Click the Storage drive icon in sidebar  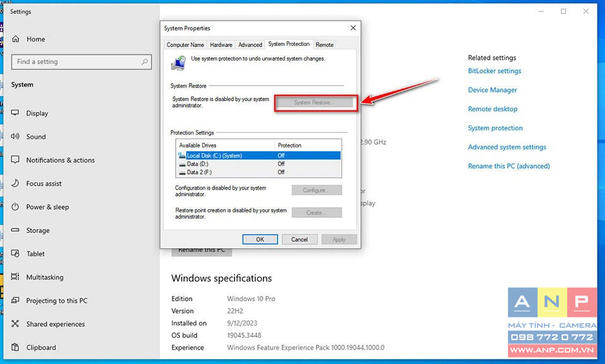(x=15, y=230)
